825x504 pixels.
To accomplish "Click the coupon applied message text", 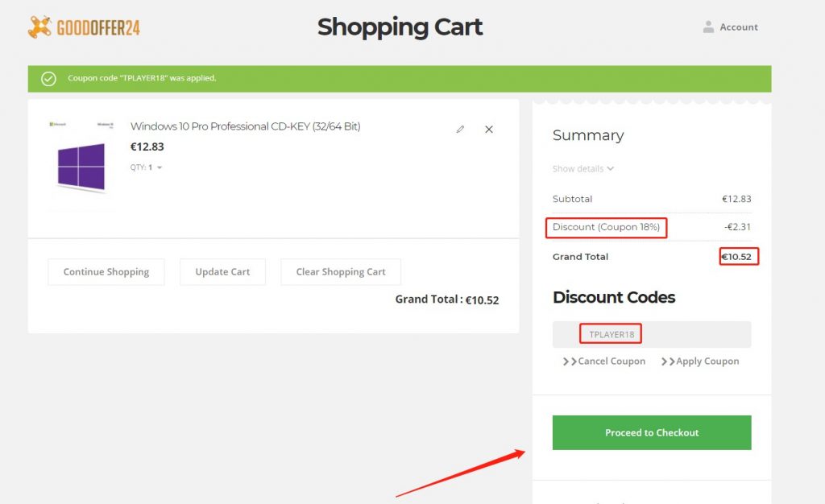I will pos(142,78).
